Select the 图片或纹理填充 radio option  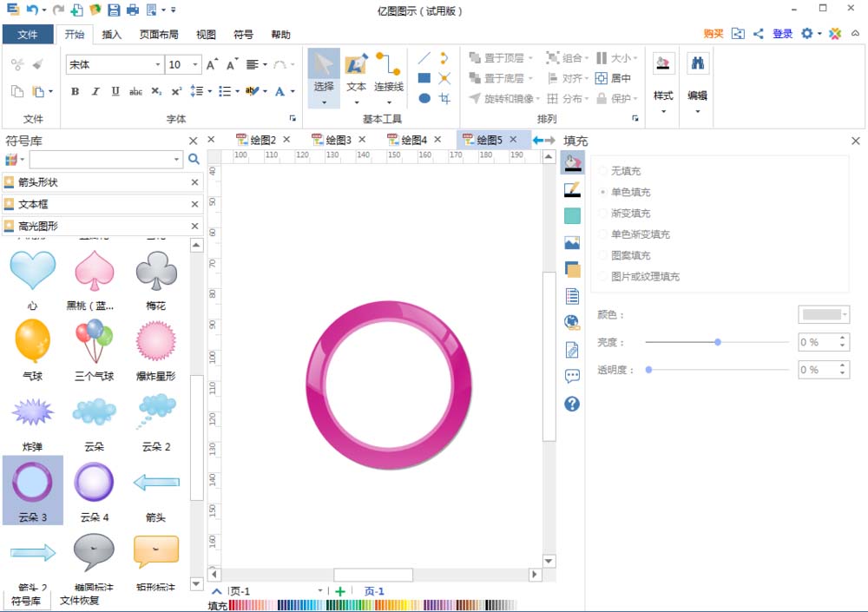pos(603,276)
